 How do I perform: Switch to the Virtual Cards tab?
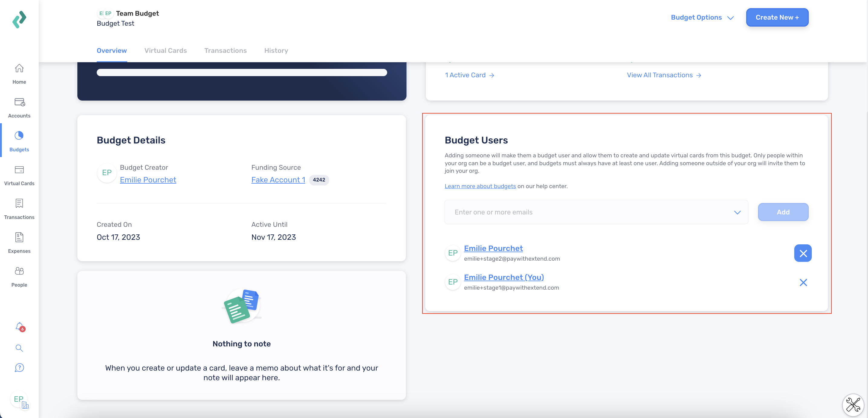click(x=165, y=50)
